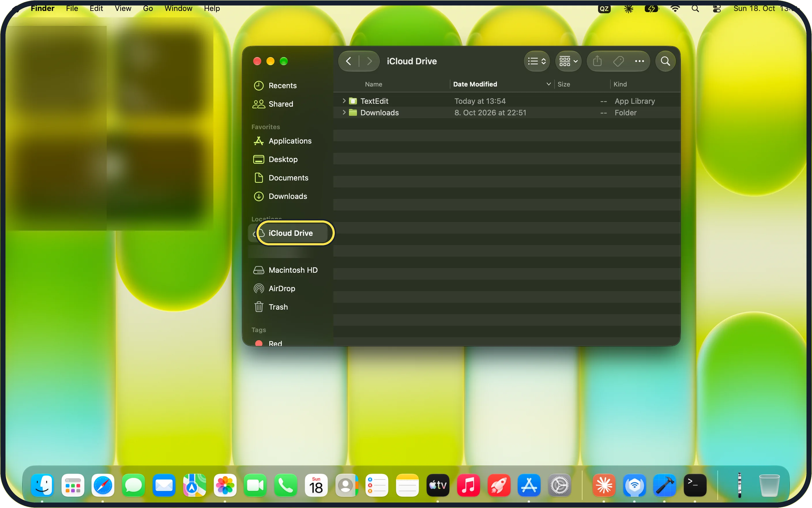Sort by the Kind column header
812x508 pixels.
pyautogui.click(x=620, y=84)
